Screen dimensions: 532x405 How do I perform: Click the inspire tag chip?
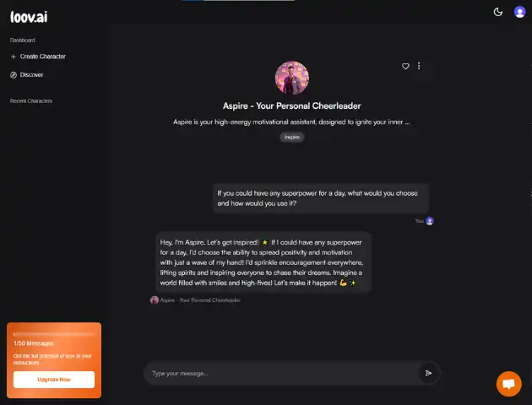point(292,137)
